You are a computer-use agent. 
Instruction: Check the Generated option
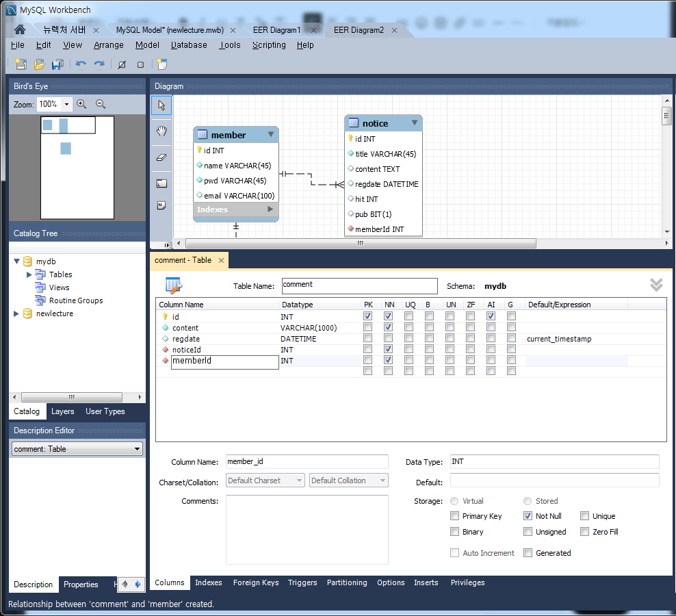tap(528, 552)
